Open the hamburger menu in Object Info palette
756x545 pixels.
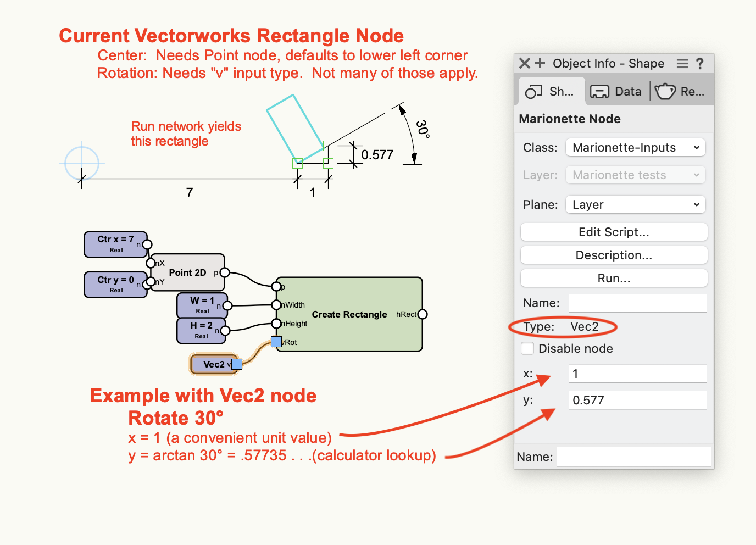(682, 64)
